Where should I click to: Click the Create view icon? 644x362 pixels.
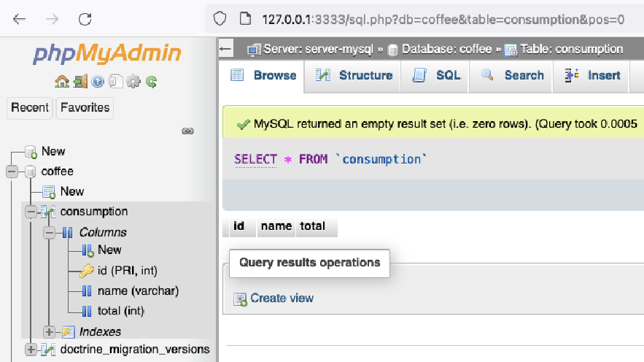click(x=240, y=299)
